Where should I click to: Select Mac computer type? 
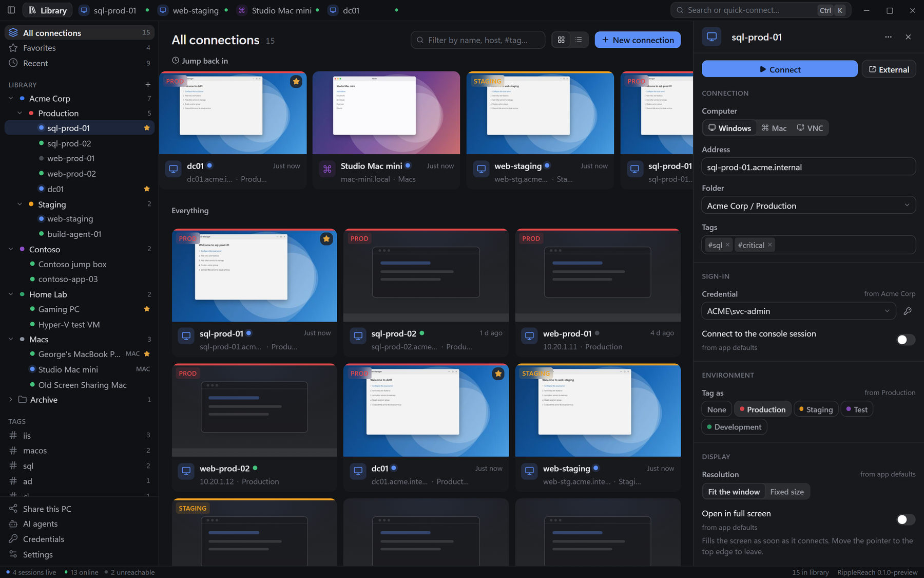point(774,128)
